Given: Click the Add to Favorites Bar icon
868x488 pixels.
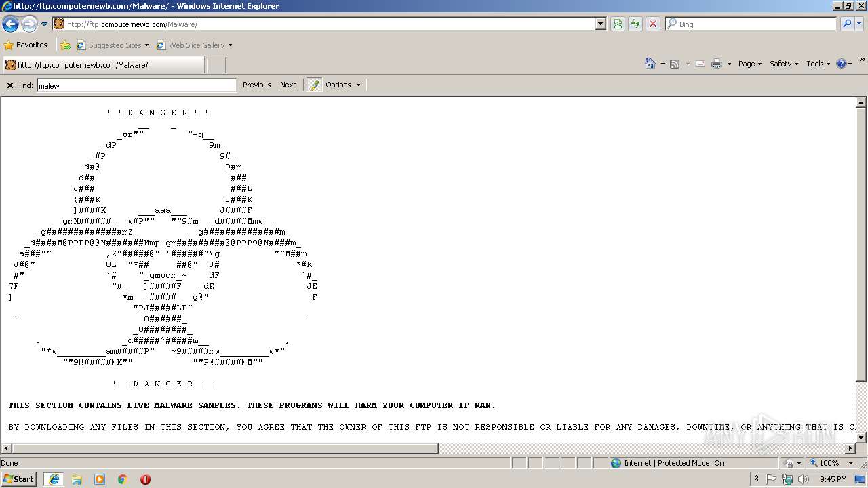Looking at the screenshot, I should point(65,45).
